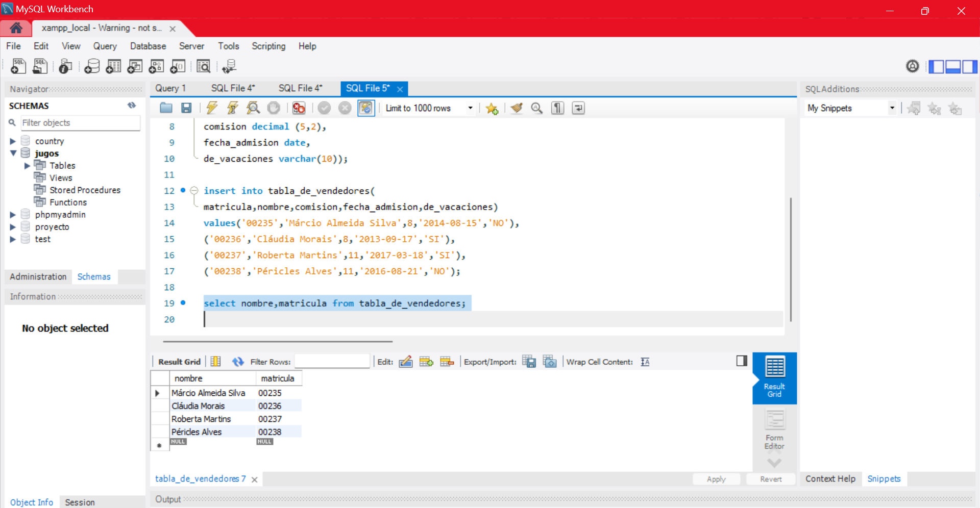Refresh the result grid data
This screenshot has height=508, width=980.
click(x=238, y=362)
